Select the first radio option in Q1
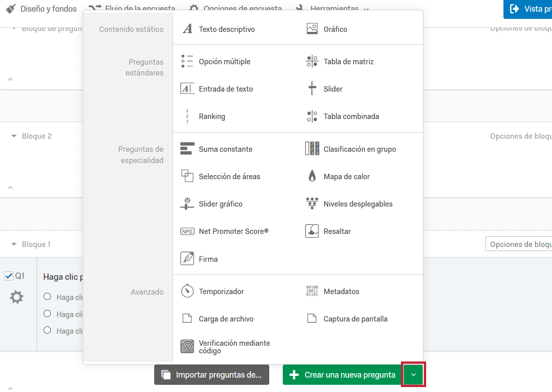The image size is (552, 392). (47, 297)
